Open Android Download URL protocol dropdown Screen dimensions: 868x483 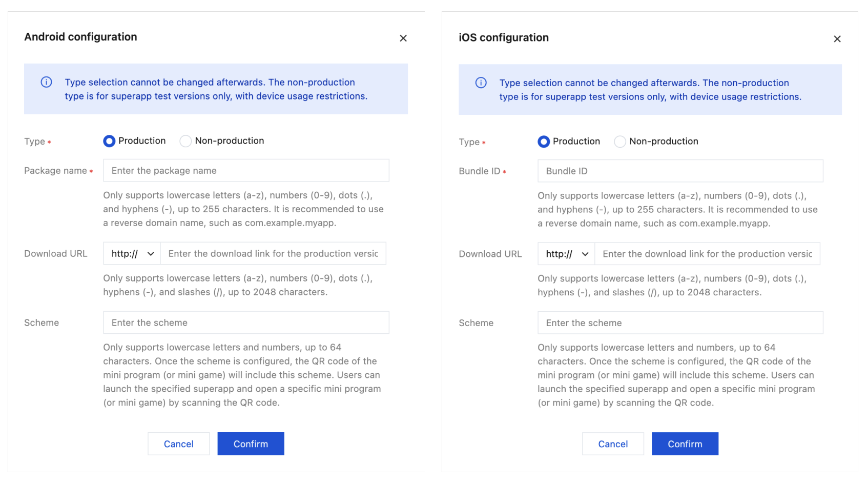tap(132, 254)
